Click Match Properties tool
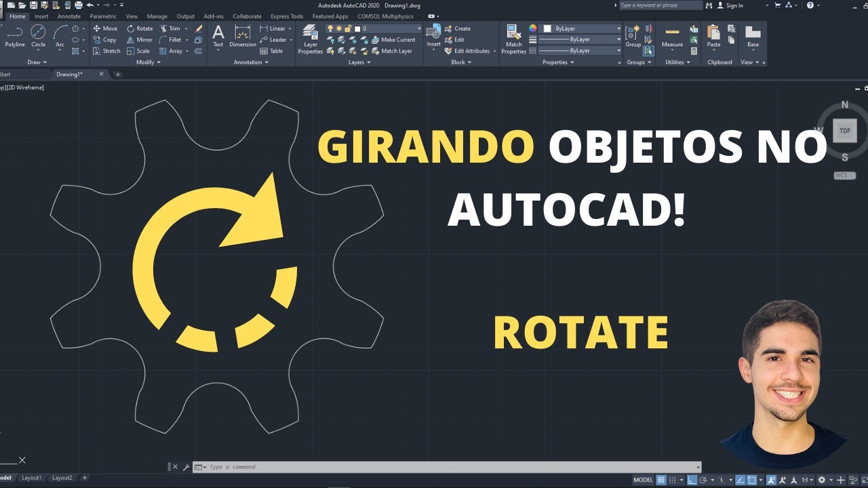 click(x=514, y=39)
